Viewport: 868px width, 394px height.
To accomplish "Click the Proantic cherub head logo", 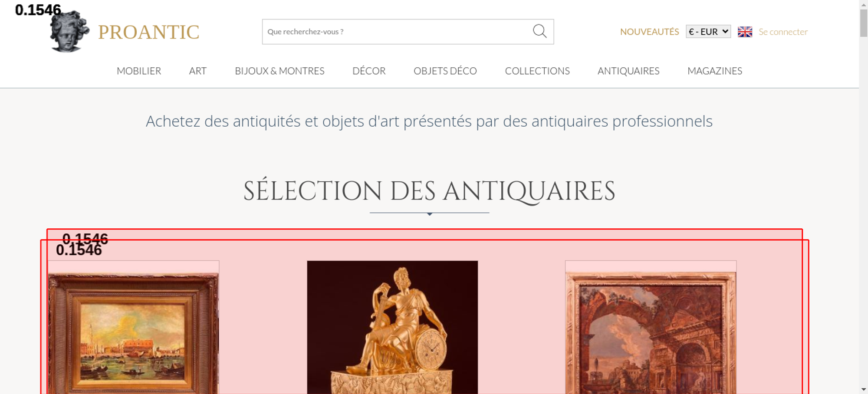I will pos(69,32).
